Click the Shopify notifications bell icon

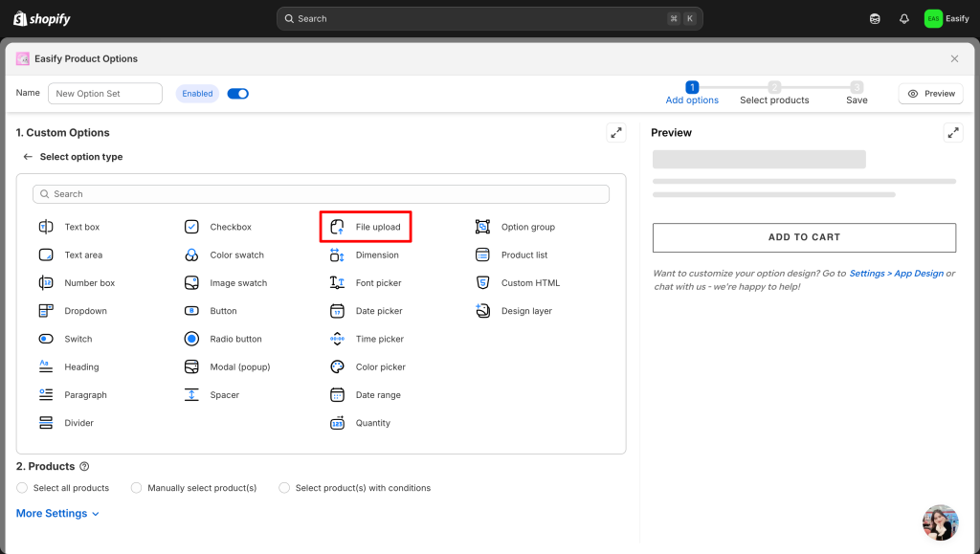903,18
